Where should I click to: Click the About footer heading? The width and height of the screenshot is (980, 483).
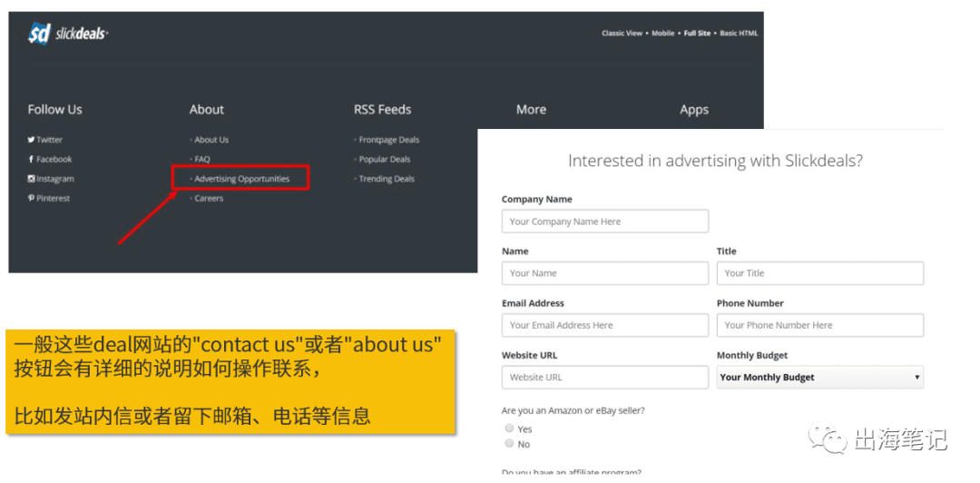tap(207, 110)
